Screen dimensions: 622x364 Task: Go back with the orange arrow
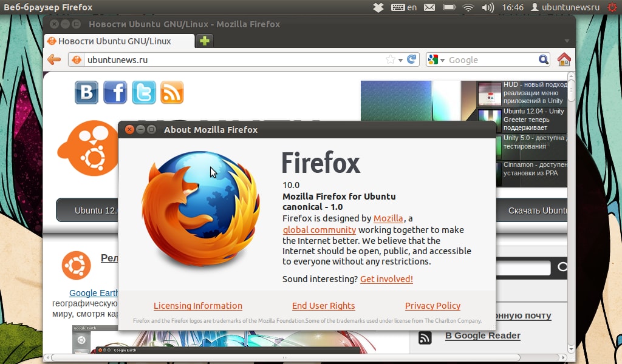coord(54,60)
